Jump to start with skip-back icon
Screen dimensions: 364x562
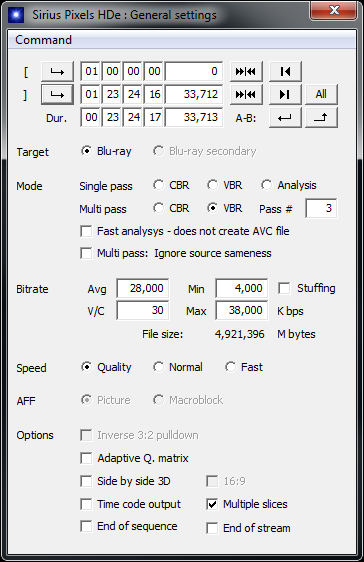coord(285,71)
